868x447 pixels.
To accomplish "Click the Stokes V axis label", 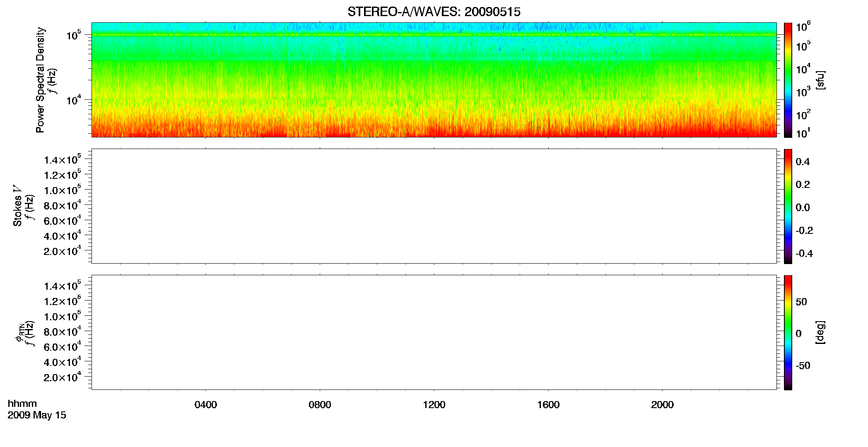I will [17, 206].
